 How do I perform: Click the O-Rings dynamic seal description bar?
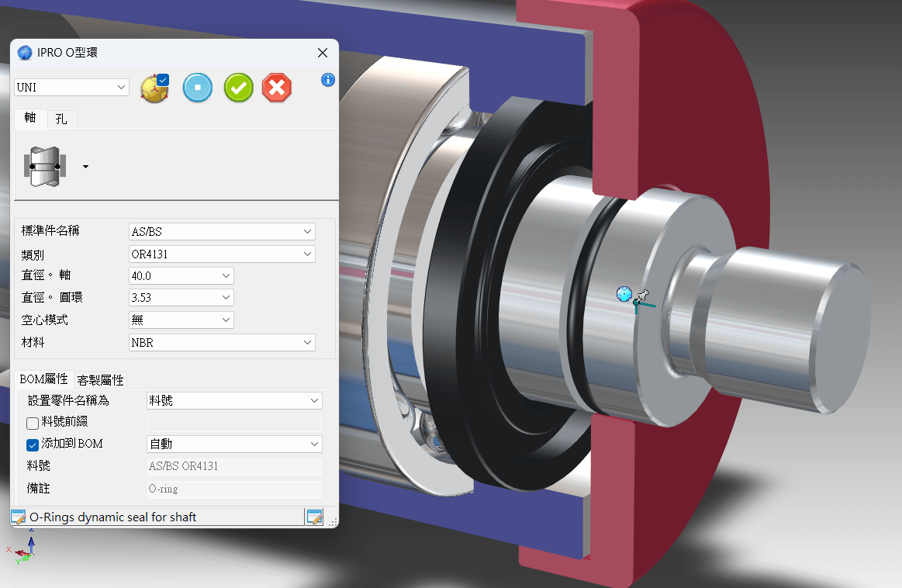click(155, 517)
